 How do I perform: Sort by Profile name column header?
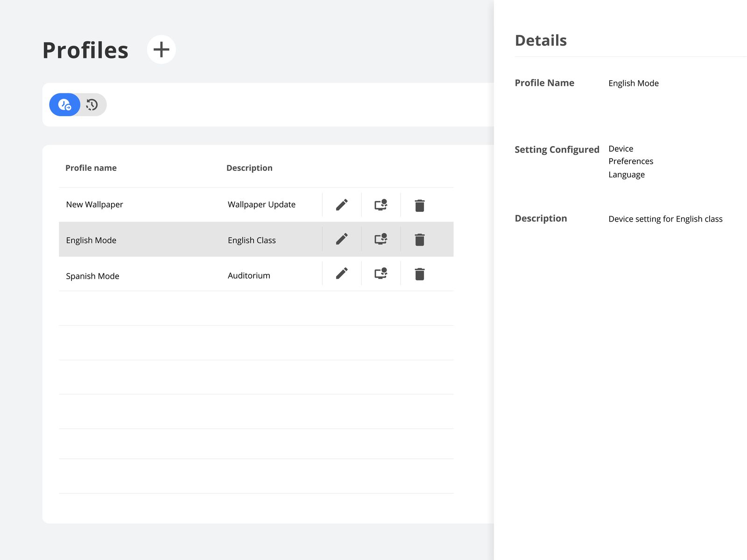91,168
